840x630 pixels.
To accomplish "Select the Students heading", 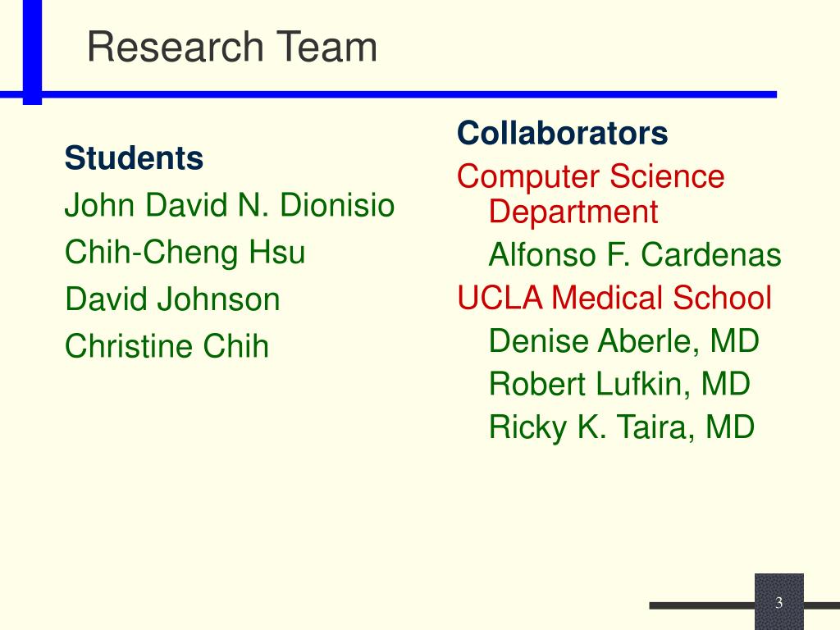I will click(x=134, y=158).
